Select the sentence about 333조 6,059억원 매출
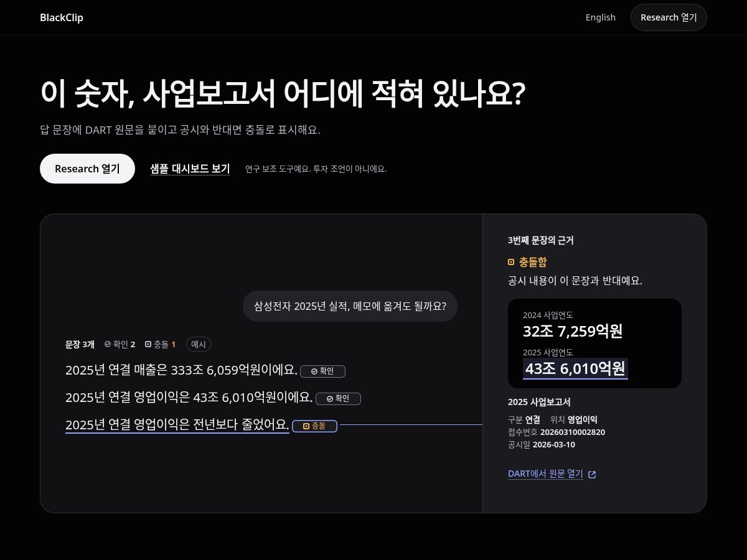Screen dimensions: 747x560 181,370
